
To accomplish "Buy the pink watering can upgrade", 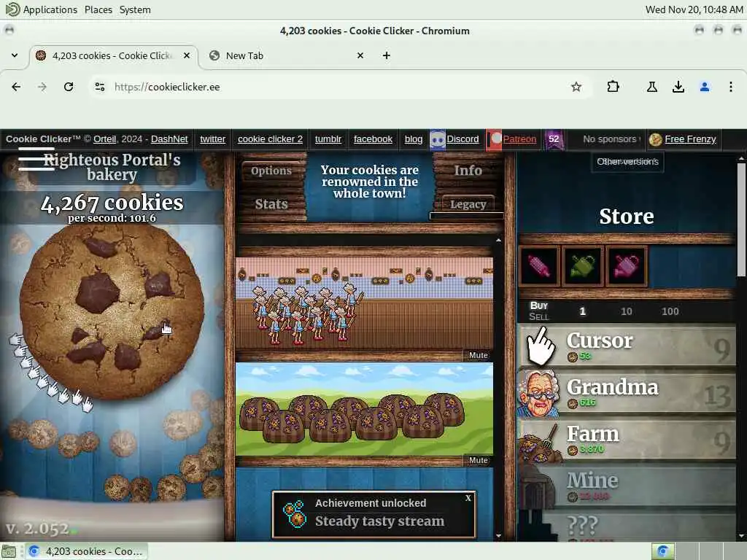I will point(627,266).
